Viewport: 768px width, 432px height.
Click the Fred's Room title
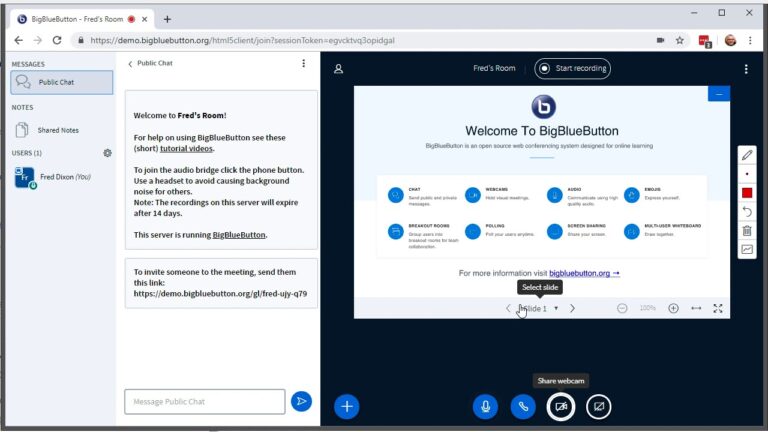pos(494,69)
